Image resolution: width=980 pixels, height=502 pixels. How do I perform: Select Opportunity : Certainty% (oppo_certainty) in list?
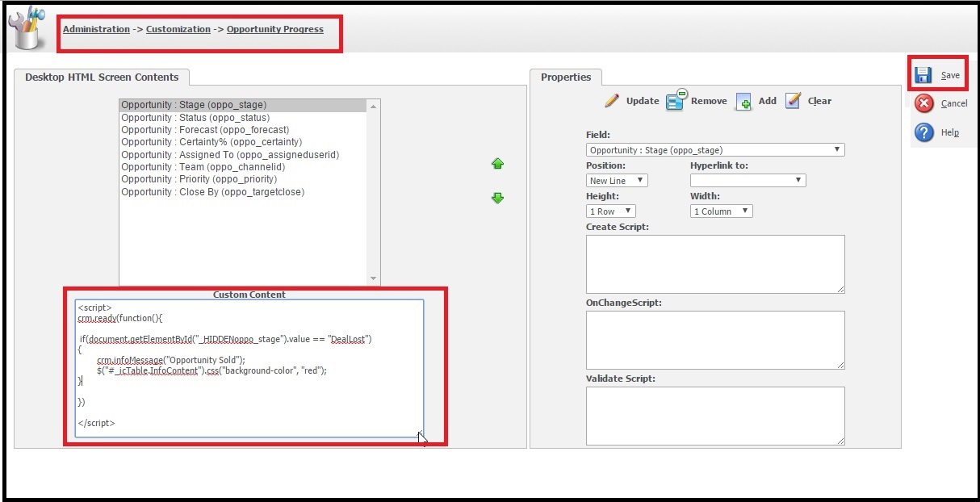pyautogui.click(x=243, y=142)
